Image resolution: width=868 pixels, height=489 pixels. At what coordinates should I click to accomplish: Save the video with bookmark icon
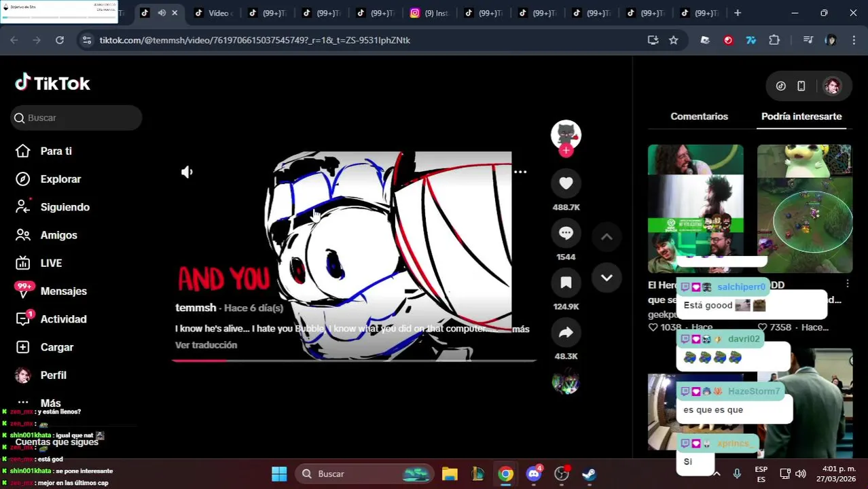click(566, 283)
